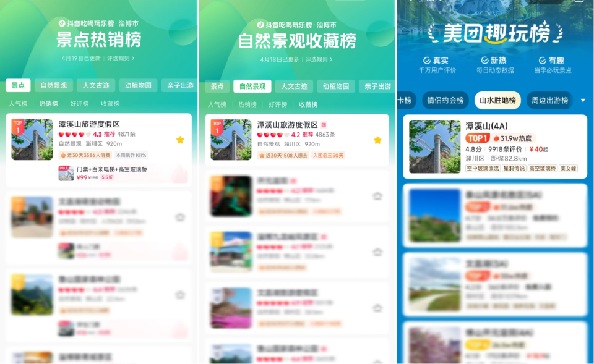
Task: Switch to 人文古迹 tab in 自然景观收藏榜 screen
Action: (294, 87)
